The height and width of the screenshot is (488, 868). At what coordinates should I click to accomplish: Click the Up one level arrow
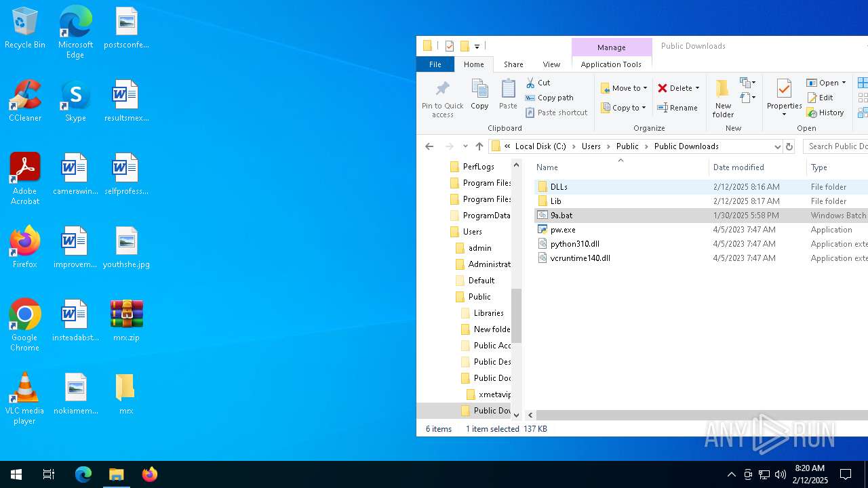click(479, 146)
